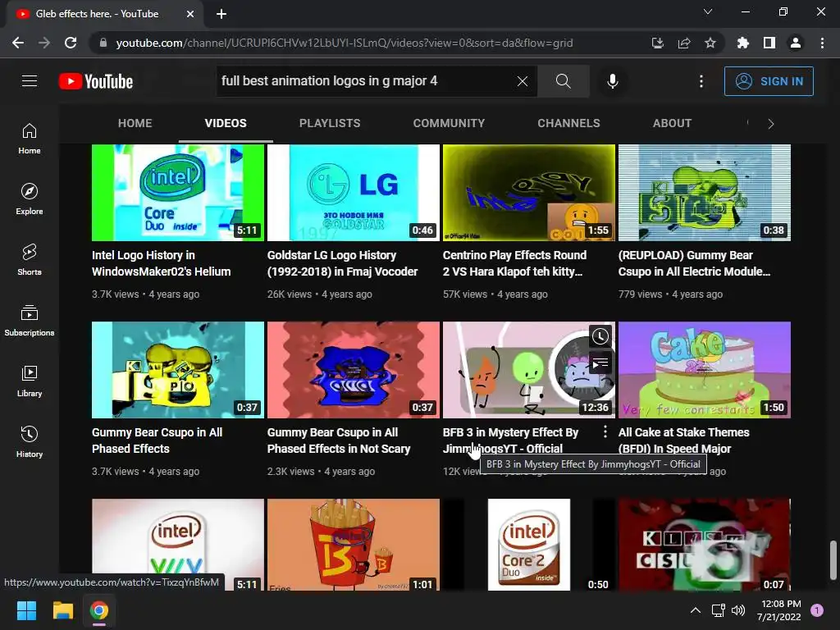Screen dimensions: 840x630
Task: Open File Explorer from taskbar
Action: 62,610
